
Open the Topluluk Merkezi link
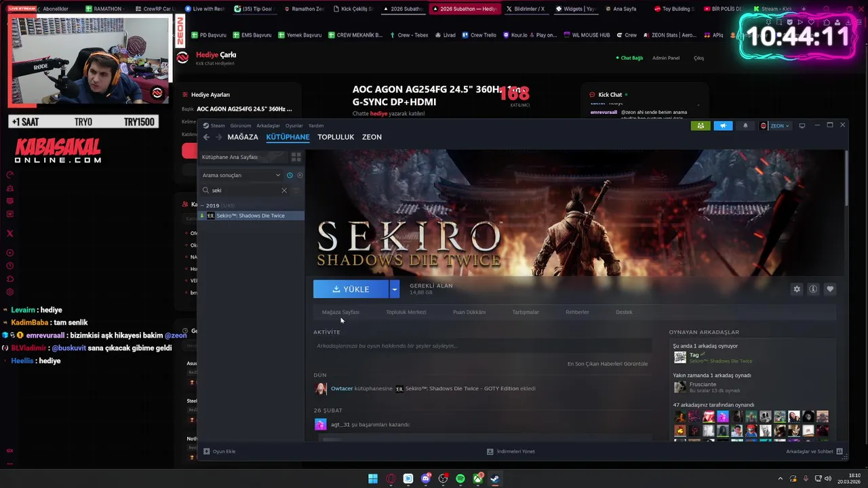point(406,312)
